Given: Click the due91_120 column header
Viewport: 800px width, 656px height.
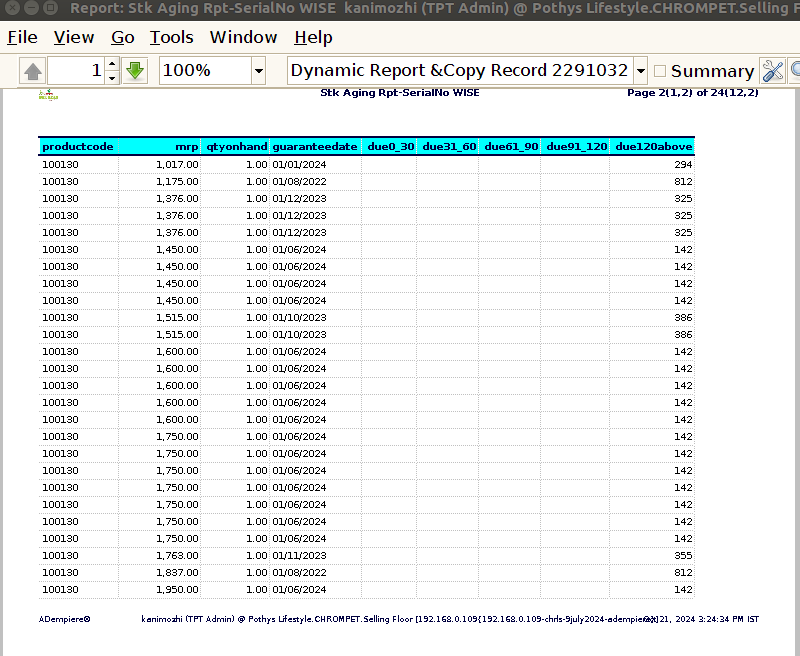Looking at the screenshot, I should [575, 146].
